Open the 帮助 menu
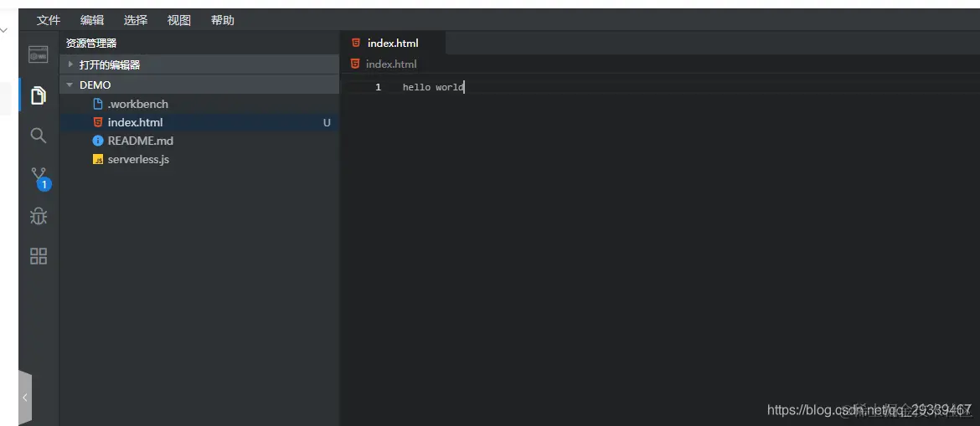Image resolution: width=980 pixels, height=426 pixels. click(223, 20)
